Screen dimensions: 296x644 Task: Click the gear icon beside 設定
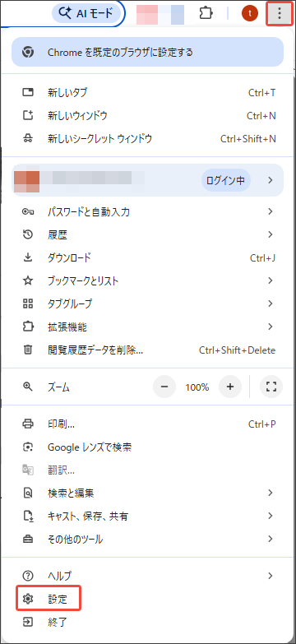click(27, 599)
